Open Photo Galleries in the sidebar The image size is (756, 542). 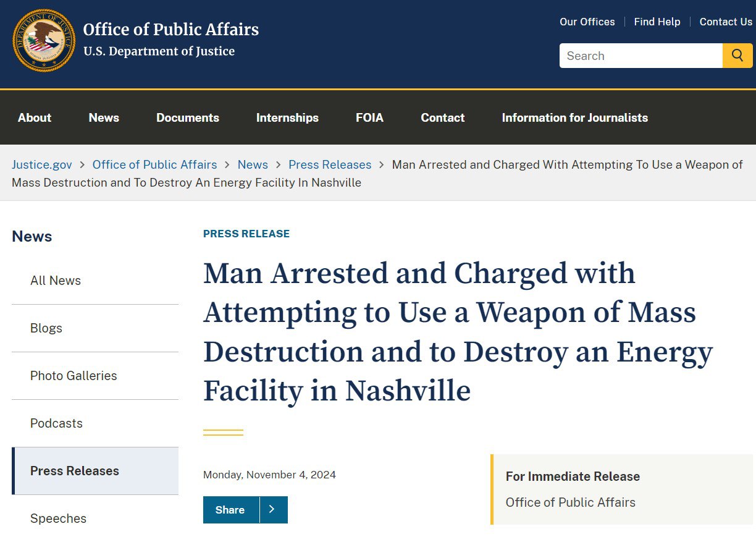(73, 376)
